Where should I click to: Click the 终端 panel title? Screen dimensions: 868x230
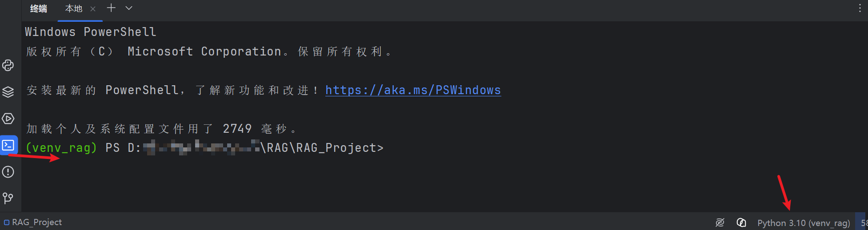(39, 8)
